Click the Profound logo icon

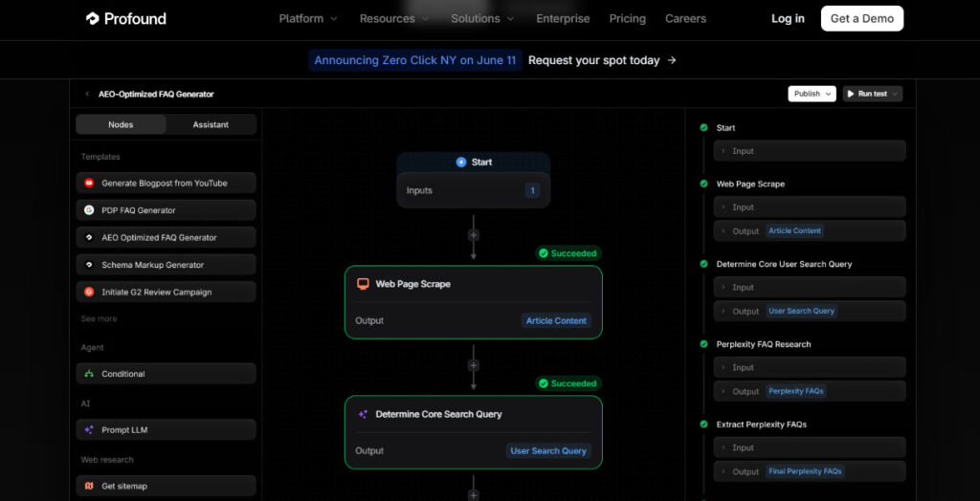click(x=93, y=18)
